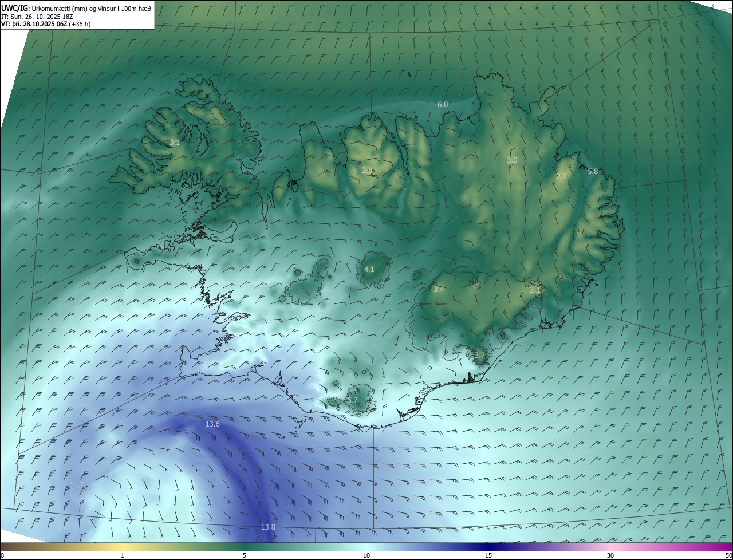Click the 5.8 value off the east coast
Image resolution: width=733 pixels, height=560 pixels.
[593, 171]
